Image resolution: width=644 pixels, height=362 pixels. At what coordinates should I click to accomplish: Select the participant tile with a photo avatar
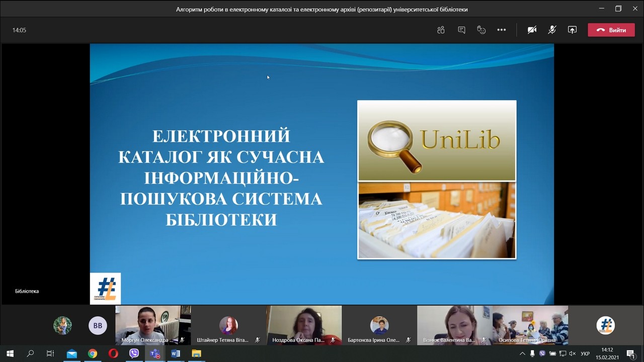point(63,325)
